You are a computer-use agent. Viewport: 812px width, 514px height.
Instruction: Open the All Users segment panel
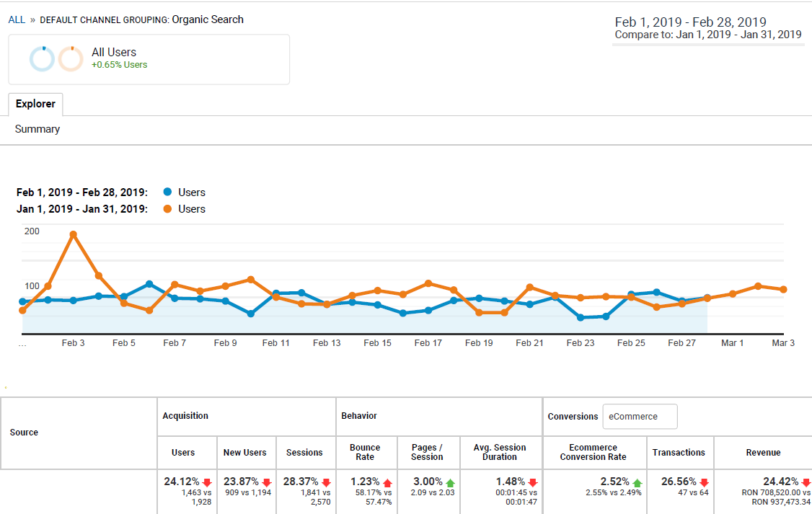point(115,52)
